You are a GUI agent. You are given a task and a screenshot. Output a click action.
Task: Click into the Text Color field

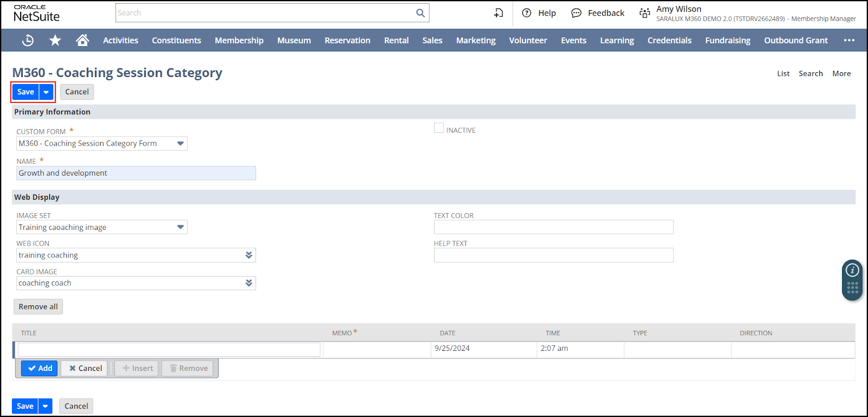pos(553,227)
